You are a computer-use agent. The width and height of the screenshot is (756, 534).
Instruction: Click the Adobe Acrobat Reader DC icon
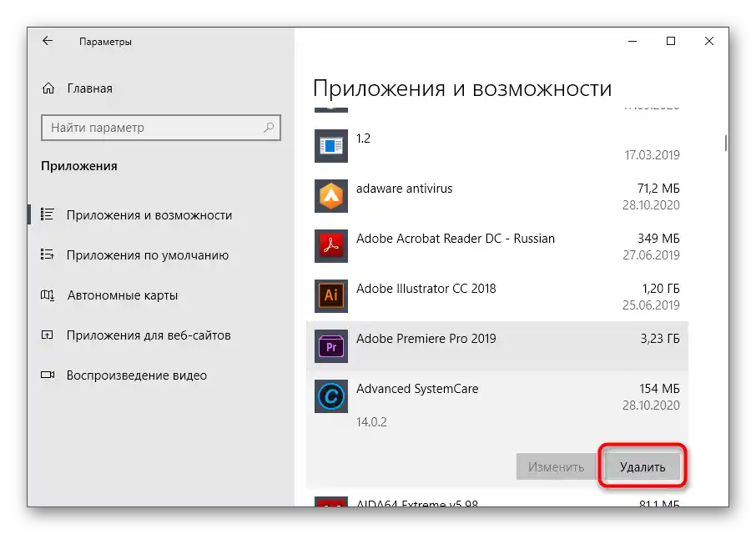[331, 246]
